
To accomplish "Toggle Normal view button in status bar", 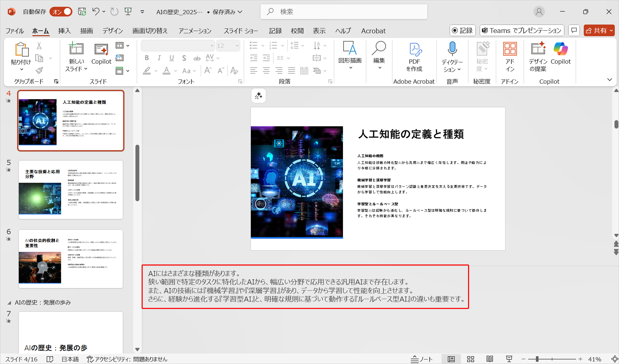I will [x=451, y=359].
